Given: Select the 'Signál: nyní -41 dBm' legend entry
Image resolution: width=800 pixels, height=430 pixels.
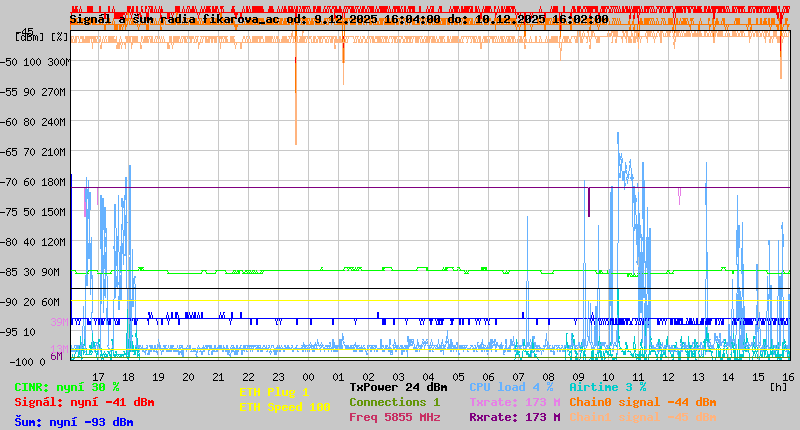Looking at the screenshot, I should tap(84, 402).
